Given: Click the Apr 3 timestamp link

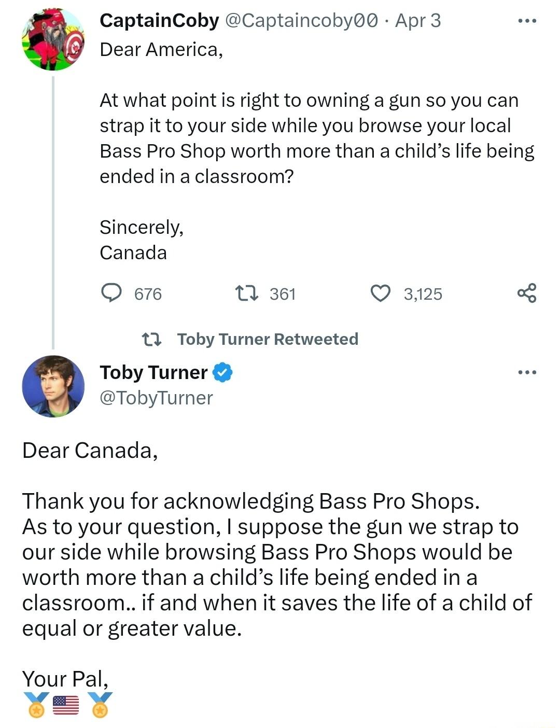Looking at the screenshot, I should click(x=416, y=22).
